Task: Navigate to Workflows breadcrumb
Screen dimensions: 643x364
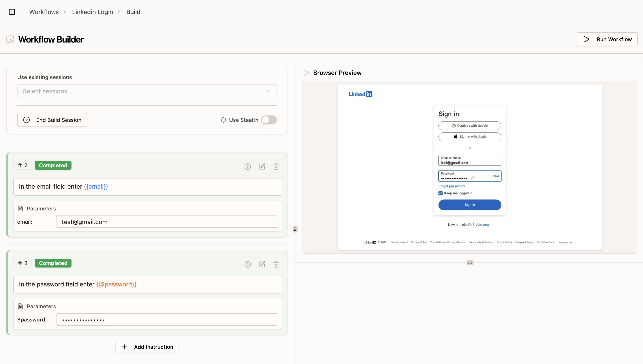Action: 44,12
